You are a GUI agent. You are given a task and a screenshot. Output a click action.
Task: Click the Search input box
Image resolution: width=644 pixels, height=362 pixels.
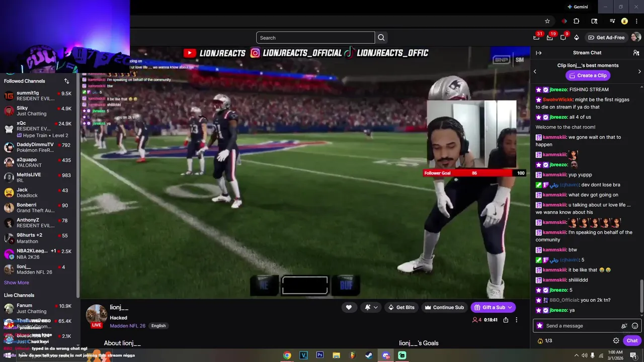pos(315,38)
